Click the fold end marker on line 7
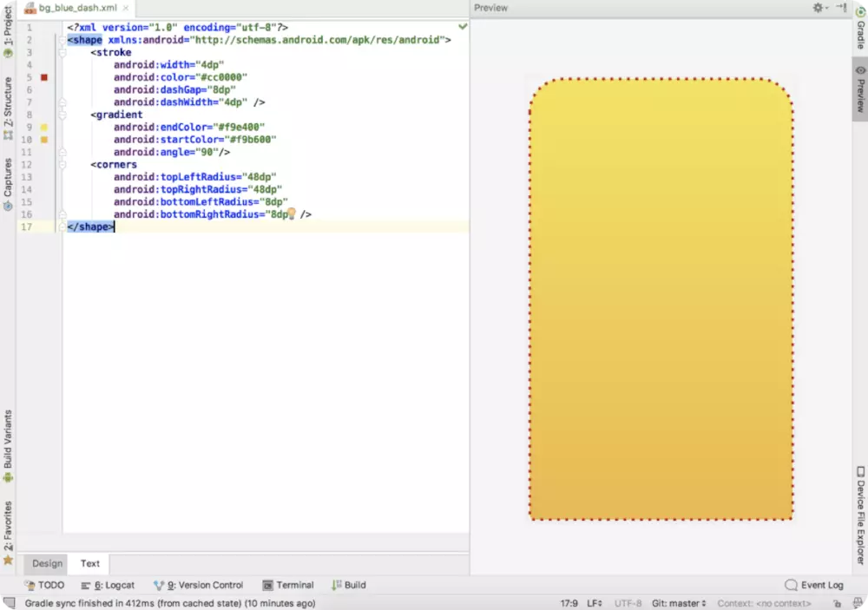Viewport: 868px width, 610px height. click(x=62, y=102)
